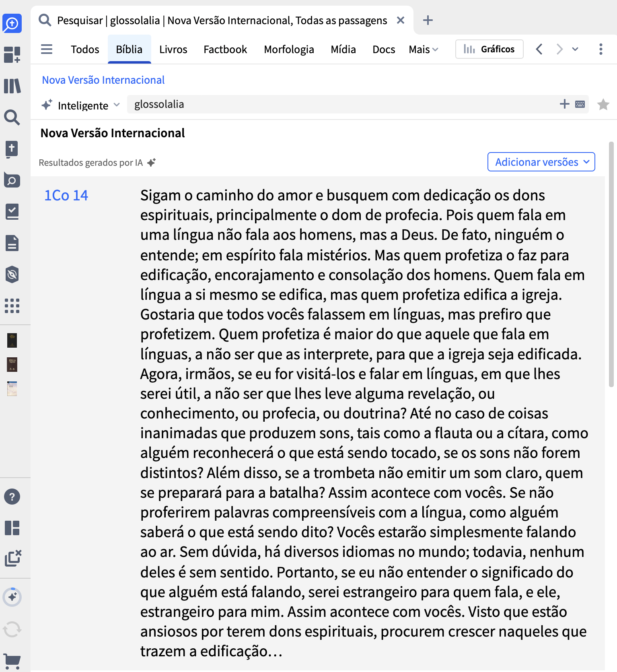
Task: Switch to the Morfologia tab
Action: (289, 49)
